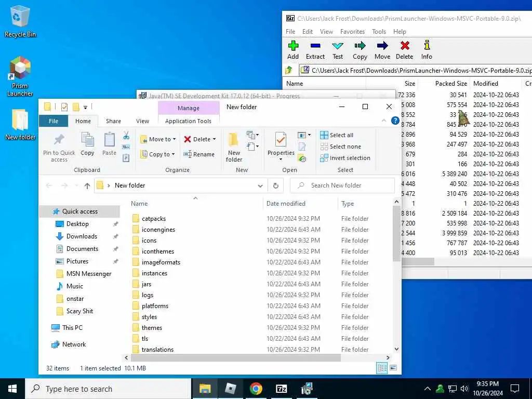
Task: Show hidden system tray icons
Action: click(428, 389)
